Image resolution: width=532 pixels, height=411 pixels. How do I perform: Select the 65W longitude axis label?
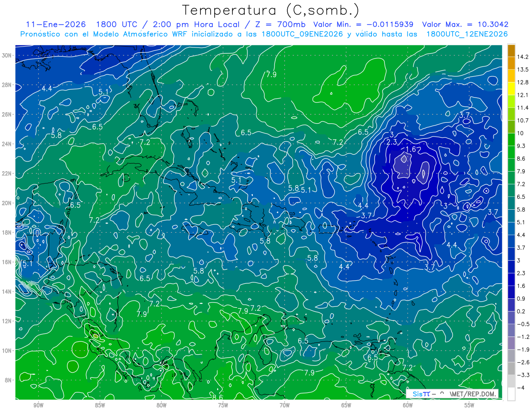pyautogui.click(x=346, y=406)
